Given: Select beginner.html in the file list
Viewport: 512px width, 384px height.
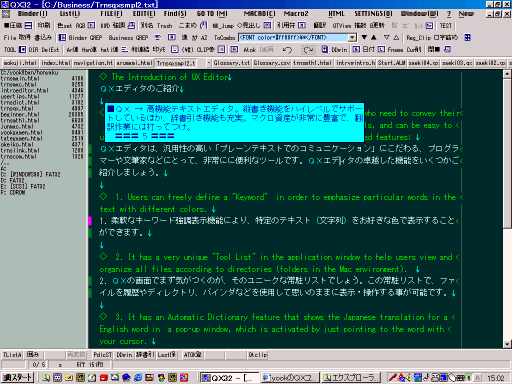Looking at the screenshot, I should point(20,114).
